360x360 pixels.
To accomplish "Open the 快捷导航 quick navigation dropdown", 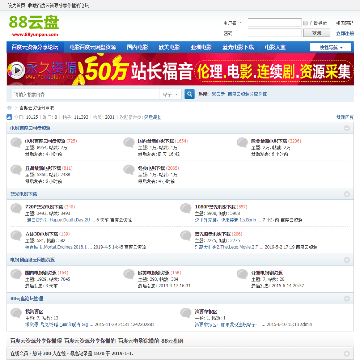I will click(330, 47).
